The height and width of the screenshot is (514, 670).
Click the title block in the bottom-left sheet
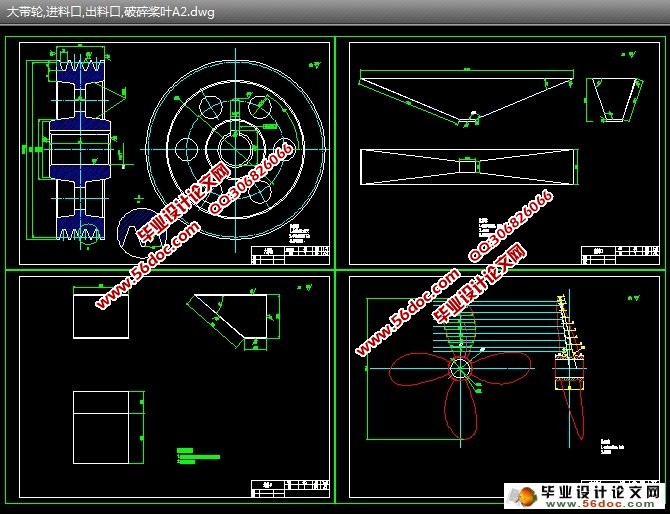tap(288, 488)
